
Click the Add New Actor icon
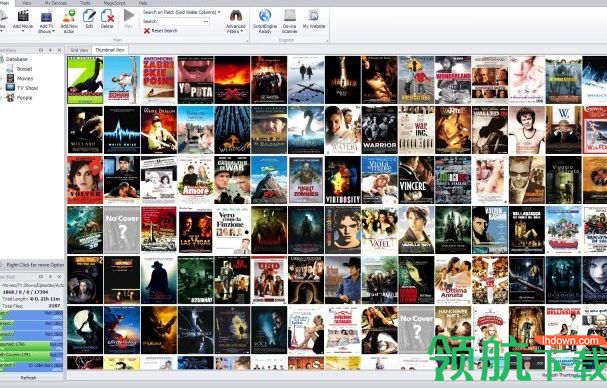69,16
